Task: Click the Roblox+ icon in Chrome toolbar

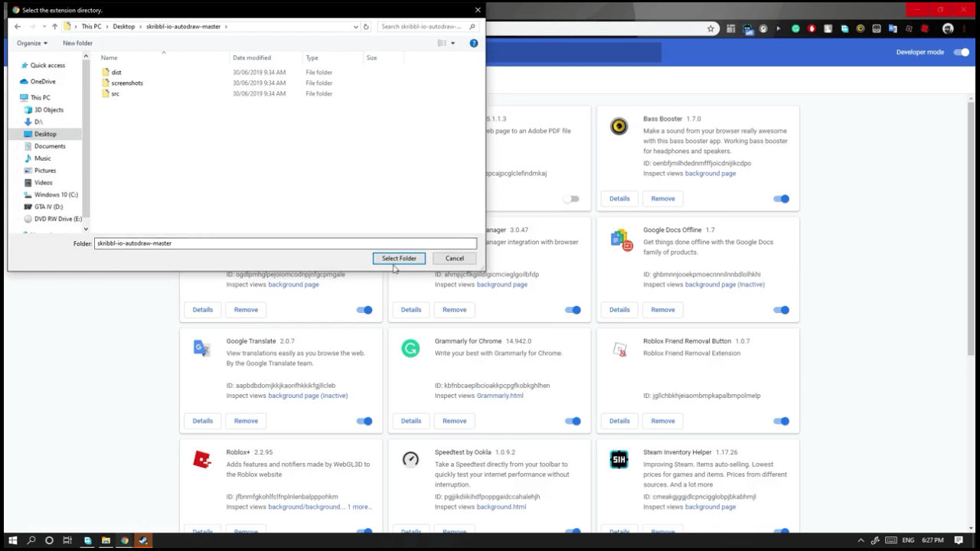Action: pyautogui.click(x=925, y=28)
